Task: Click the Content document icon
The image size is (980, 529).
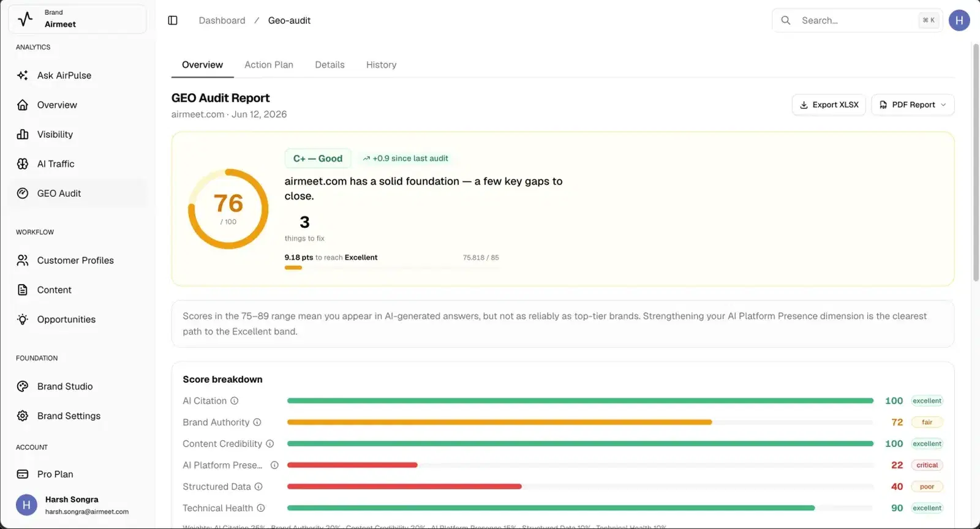Action: coord(23,290)
